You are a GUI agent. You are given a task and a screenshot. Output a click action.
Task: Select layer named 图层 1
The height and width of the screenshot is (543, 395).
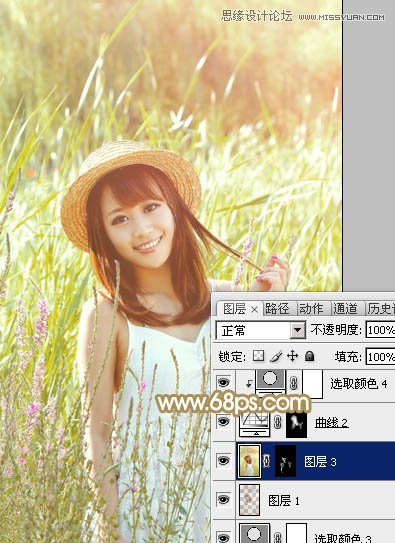pos(284,500)
